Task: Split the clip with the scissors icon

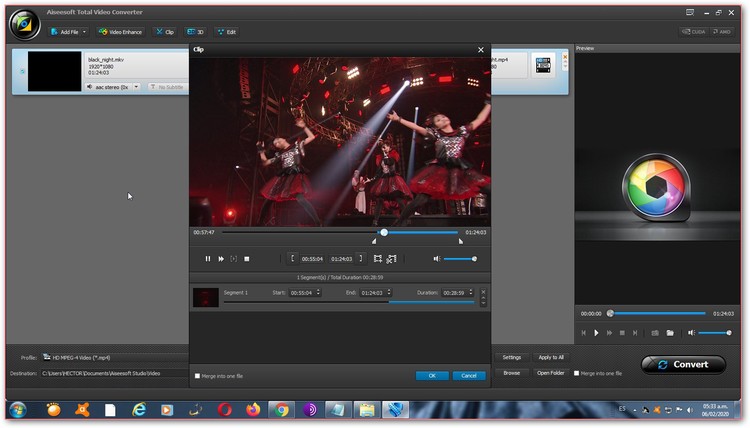Action: pyautogui.click(x=391, y=259)
